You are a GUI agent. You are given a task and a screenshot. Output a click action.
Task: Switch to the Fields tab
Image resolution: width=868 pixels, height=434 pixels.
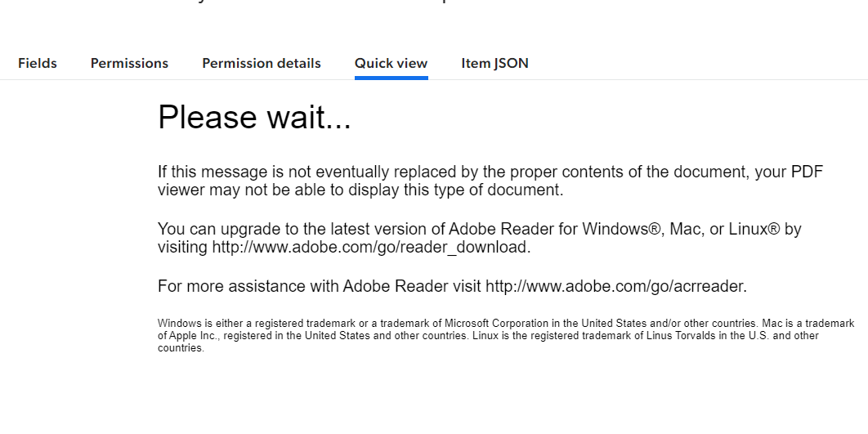pyautogui.click(x=38, y=63)
